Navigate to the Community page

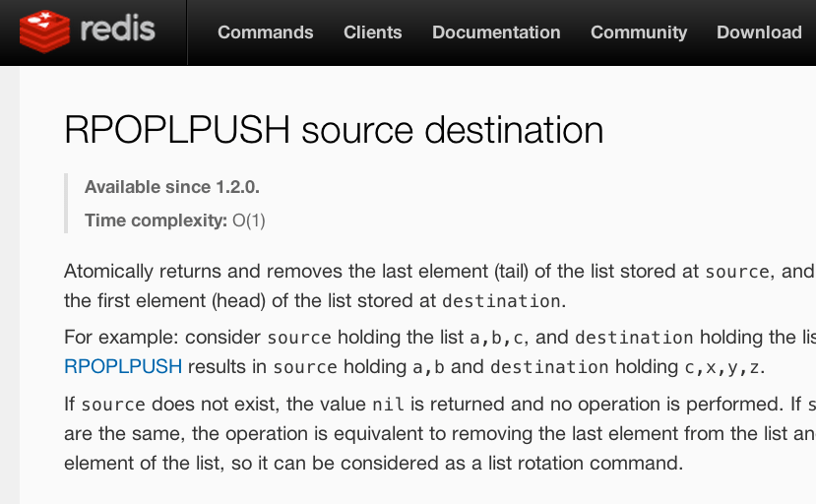639,32
